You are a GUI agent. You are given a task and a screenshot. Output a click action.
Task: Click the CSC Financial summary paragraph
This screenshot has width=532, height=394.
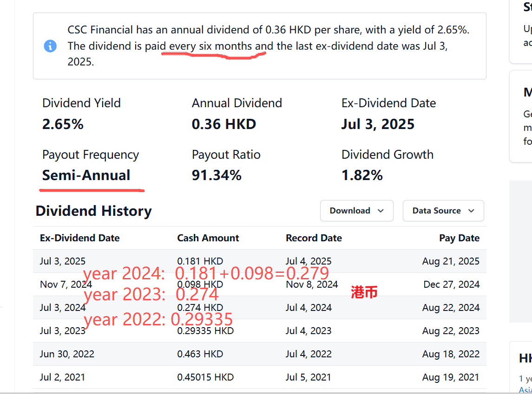point(268,46)
